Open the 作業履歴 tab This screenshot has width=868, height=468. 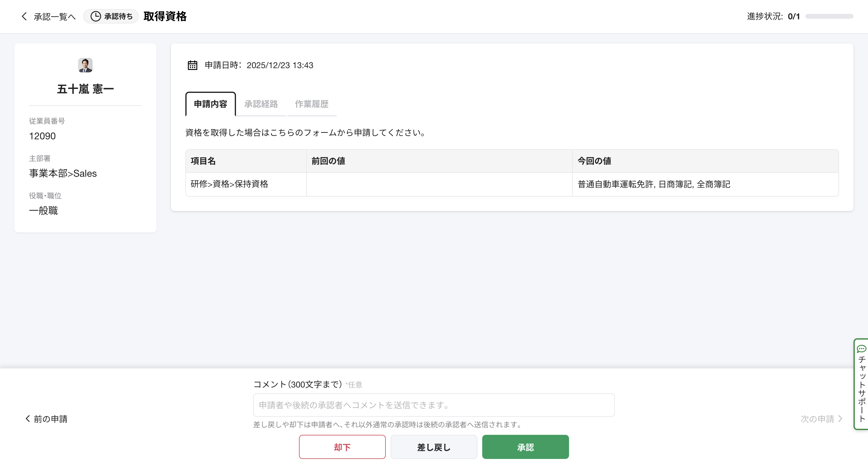click(311, 104)
